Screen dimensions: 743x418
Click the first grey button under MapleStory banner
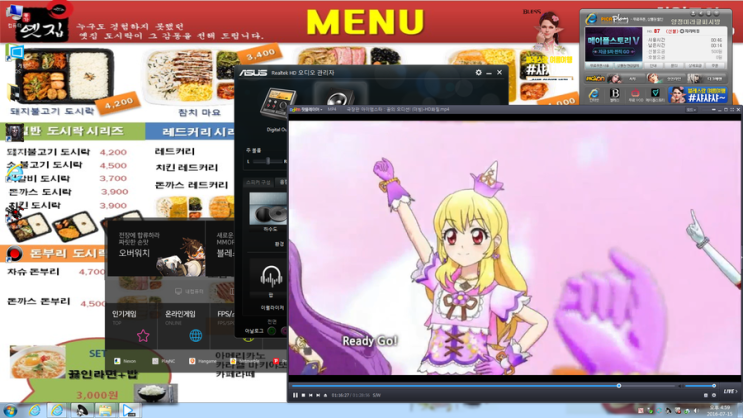click(x=599, y=66)
